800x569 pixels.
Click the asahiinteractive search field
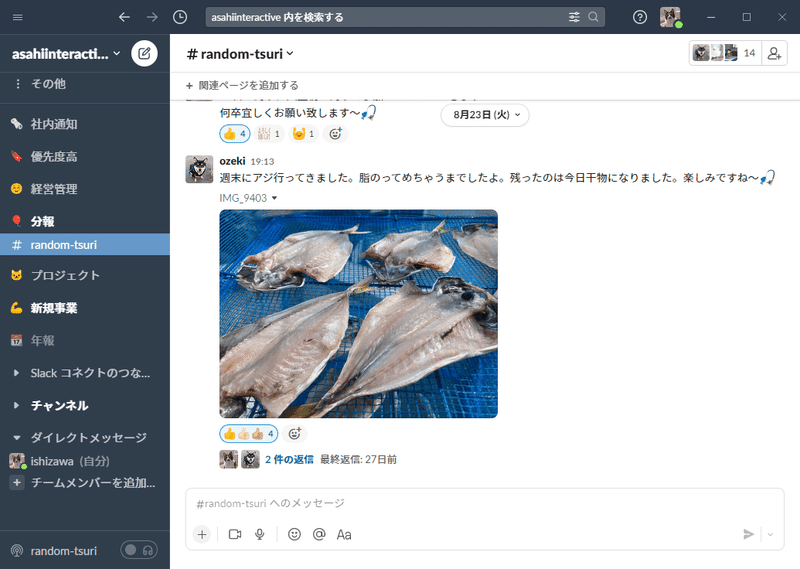(386, 17)
